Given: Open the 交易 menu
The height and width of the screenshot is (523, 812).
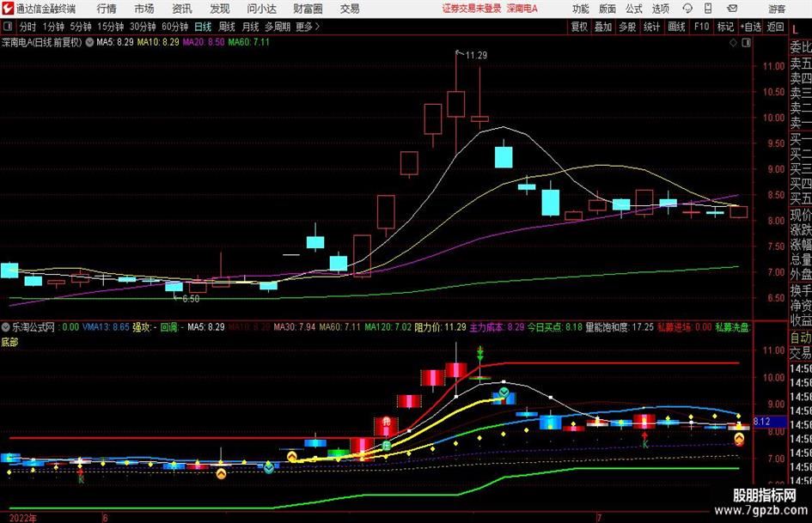Looking at the screenshot, I should [350, 9].
